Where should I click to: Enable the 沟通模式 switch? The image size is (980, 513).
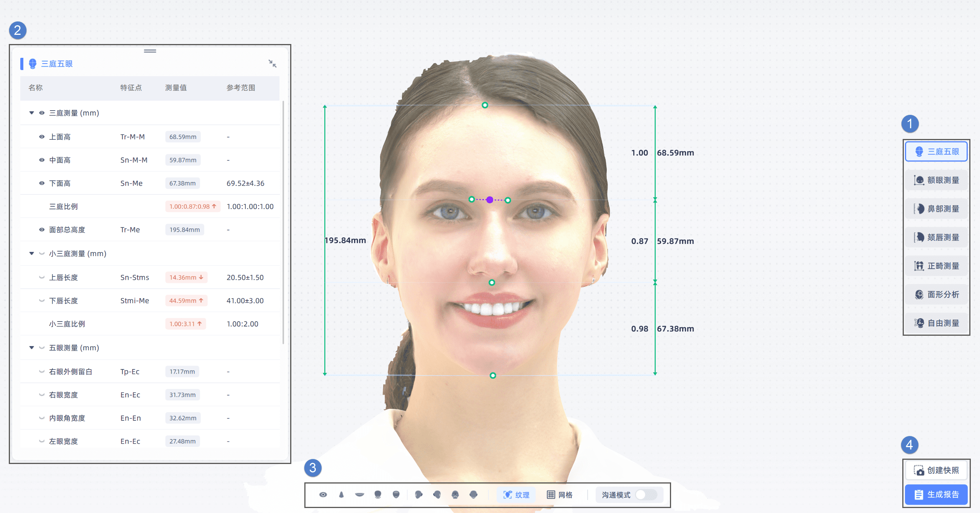[x=646, y=495]
